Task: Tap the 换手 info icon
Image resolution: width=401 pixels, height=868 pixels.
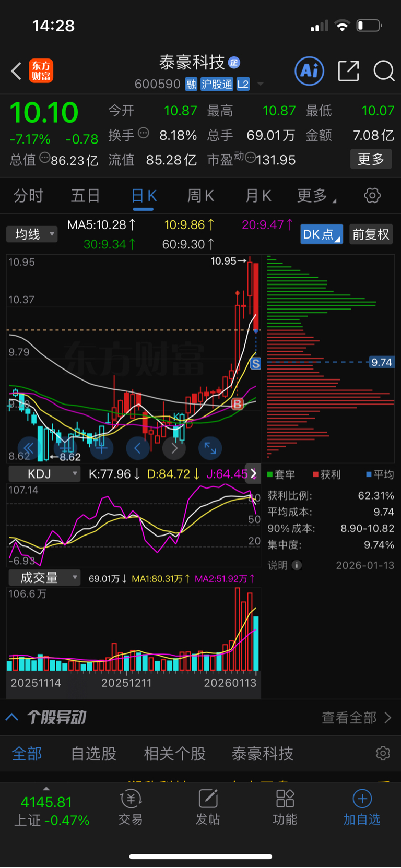Action: tap(143, 133)
